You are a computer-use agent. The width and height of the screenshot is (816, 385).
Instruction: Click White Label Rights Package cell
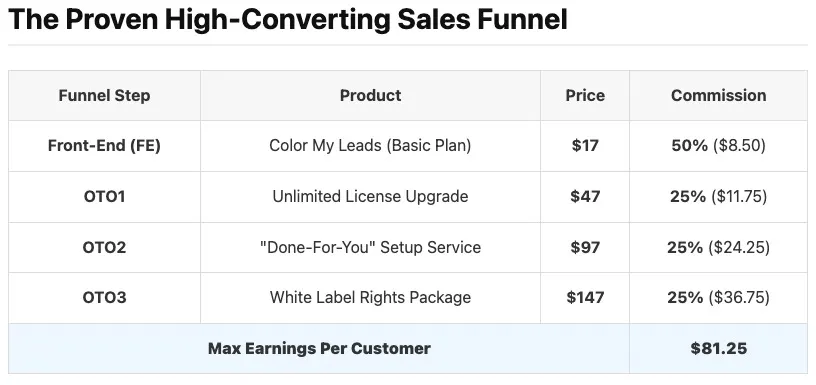(371, 298)
